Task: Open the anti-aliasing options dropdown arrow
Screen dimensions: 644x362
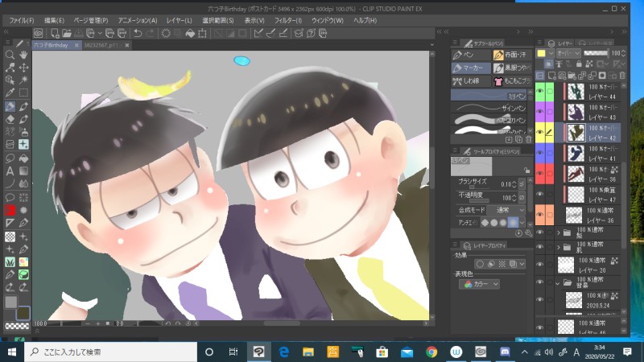Action: [522, 223]
